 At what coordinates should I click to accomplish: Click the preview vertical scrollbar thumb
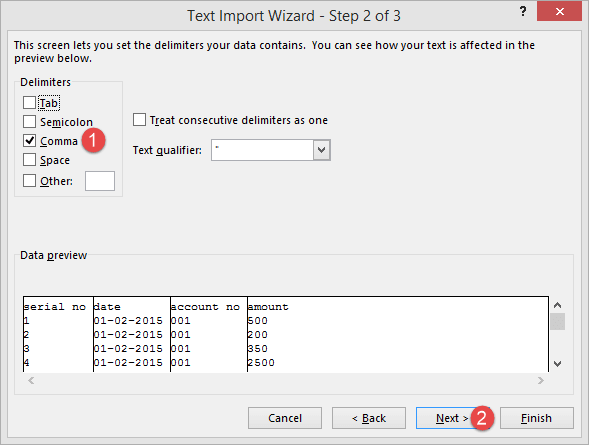tap(557, 322)
